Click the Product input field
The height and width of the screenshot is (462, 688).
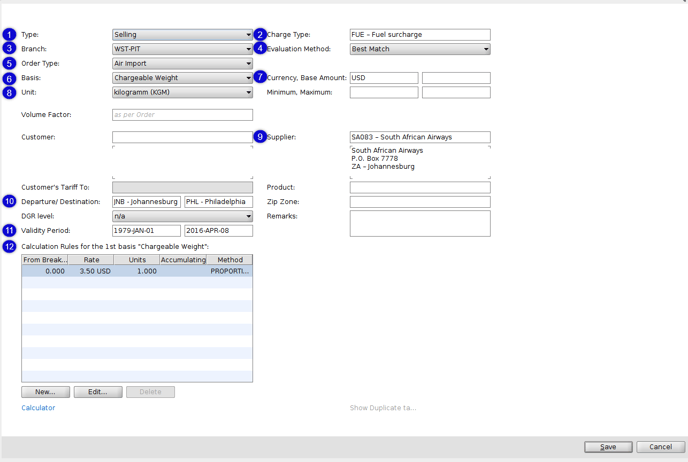pos(420,187)
